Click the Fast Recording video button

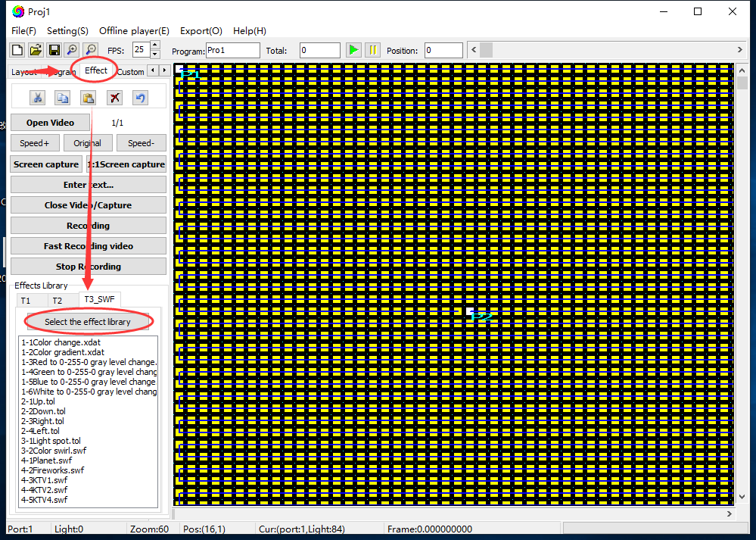coord(89,246)
